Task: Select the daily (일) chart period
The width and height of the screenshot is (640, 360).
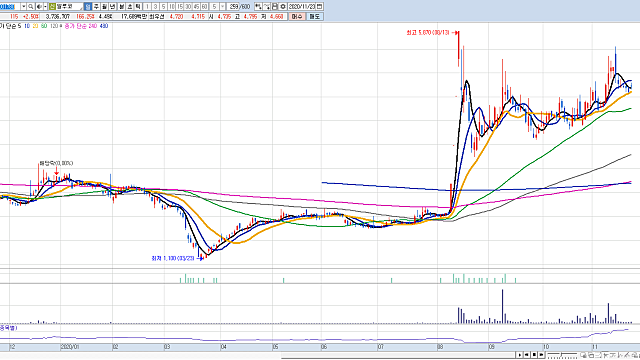Action: pyautogui.click(x=87, y=7)
